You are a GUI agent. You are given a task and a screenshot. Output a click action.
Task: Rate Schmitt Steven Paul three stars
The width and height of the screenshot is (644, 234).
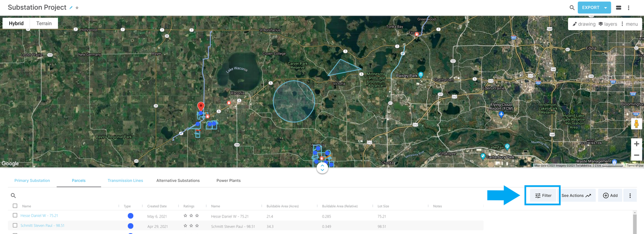[x=197, y=226]
